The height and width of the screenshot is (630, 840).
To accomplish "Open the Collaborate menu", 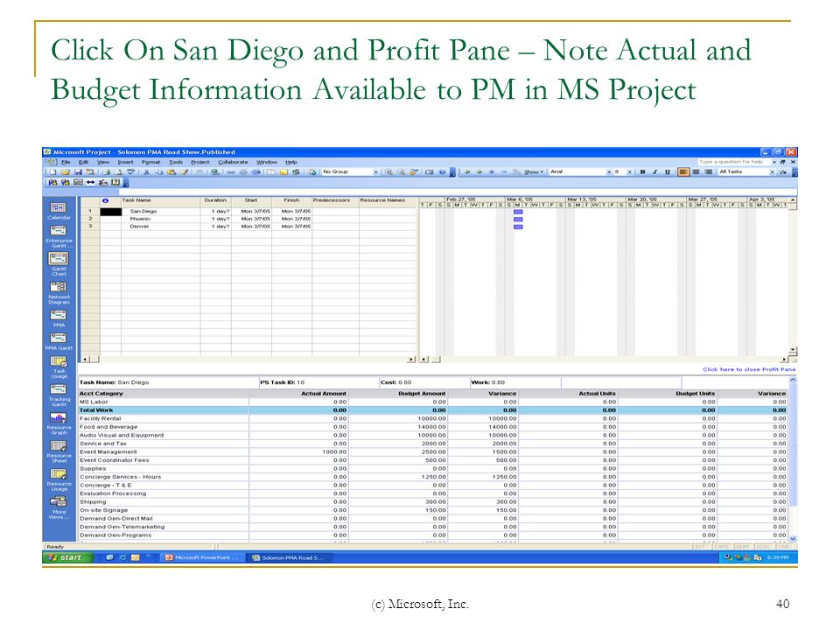I will [233, 162].
